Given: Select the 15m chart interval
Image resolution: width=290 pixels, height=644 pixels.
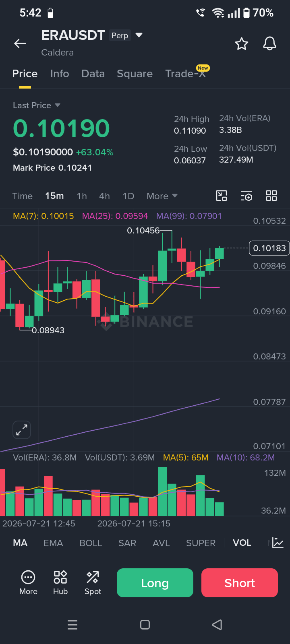Looking at the screenshot, I should coord(54,196).
